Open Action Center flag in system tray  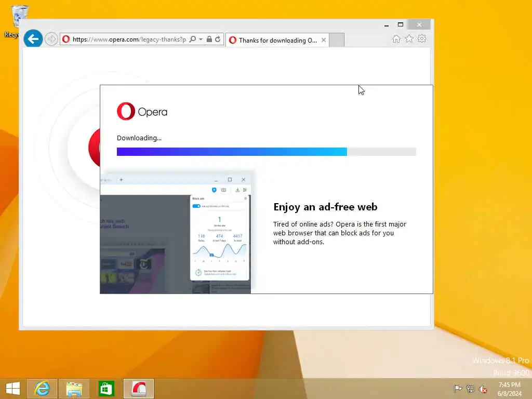click(x=458, y=389)
